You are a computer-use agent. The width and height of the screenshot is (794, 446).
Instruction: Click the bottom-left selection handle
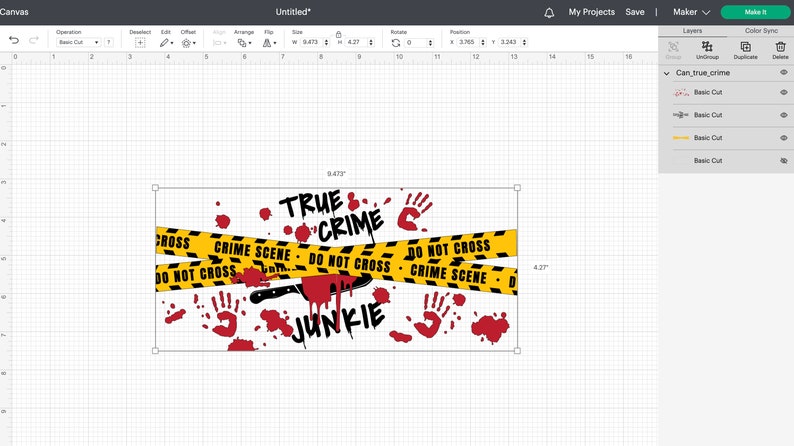[x=155, y=350]
